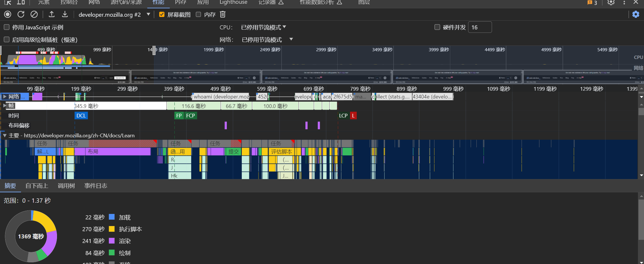The image size is (644, 264).
Task: Select the 100.0 毫秒 frame
Action: 276,106
